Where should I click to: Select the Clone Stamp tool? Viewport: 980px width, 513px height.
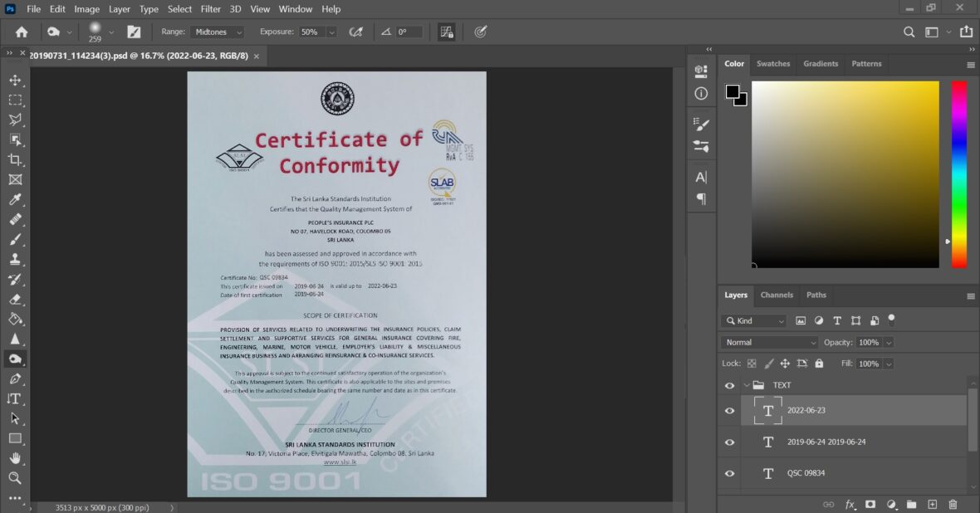tap(15, 259)
